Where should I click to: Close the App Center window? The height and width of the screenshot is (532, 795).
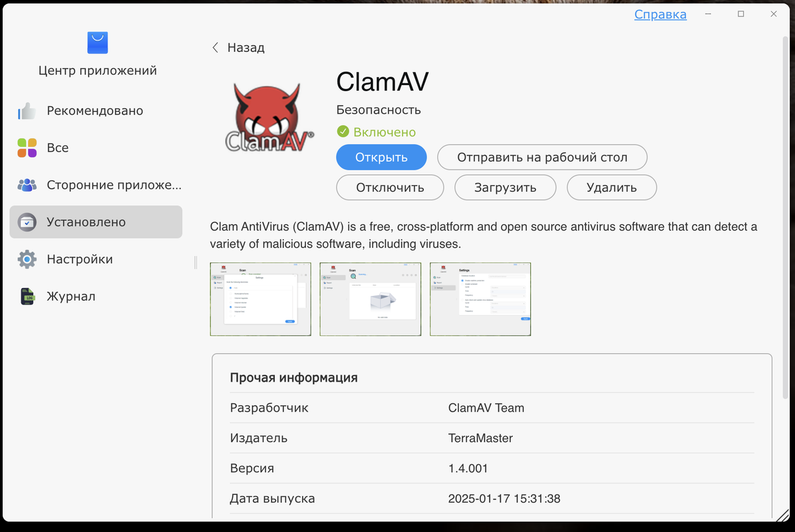tap(773, 14)
